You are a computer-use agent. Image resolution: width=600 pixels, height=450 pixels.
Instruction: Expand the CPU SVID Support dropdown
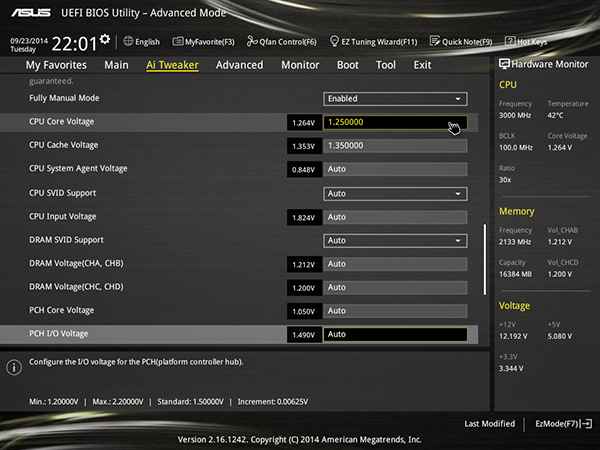tap(395, 194)
